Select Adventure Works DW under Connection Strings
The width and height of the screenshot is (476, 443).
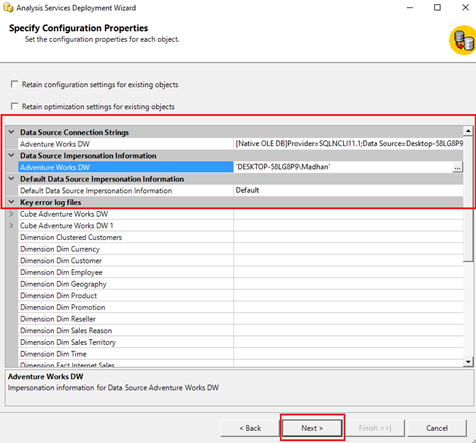point(126,144)
